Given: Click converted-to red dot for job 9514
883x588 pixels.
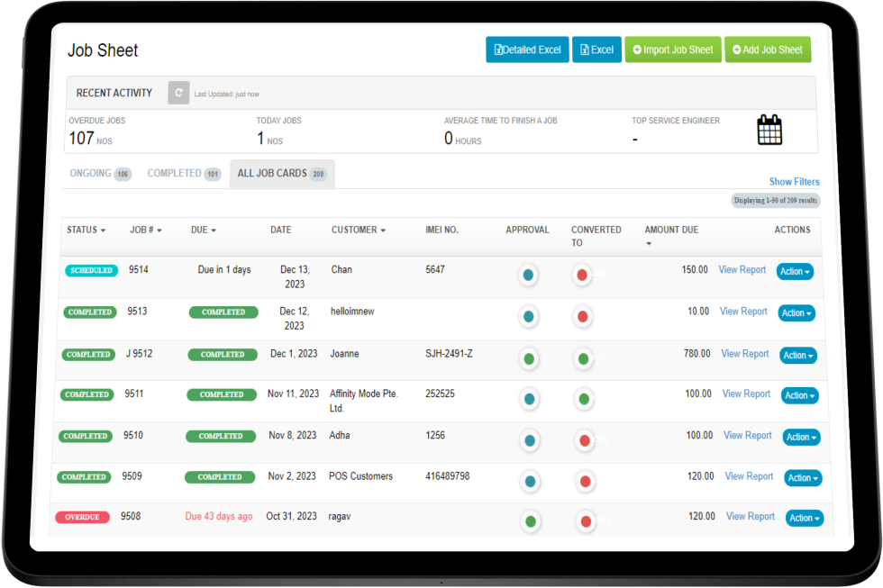Looking at the screenshot, I should point(582,275).
